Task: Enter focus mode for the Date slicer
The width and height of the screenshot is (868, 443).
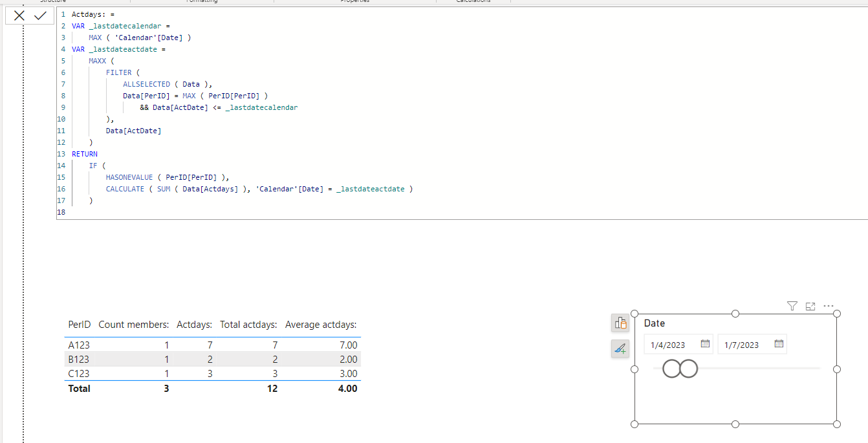Action: 810,306
